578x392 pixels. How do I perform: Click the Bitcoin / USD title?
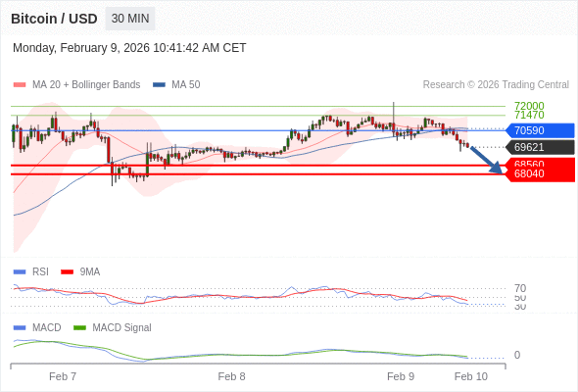(54, 19)
